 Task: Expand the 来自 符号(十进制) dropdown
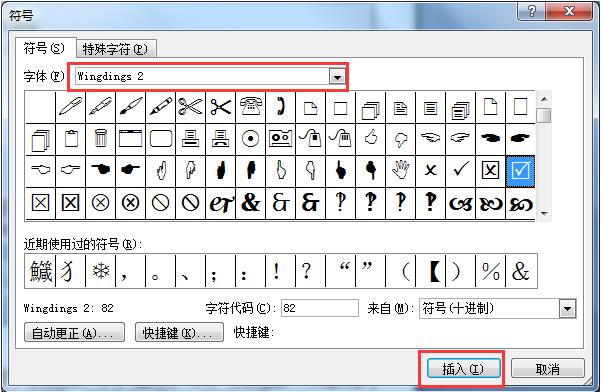click(567, 309)
